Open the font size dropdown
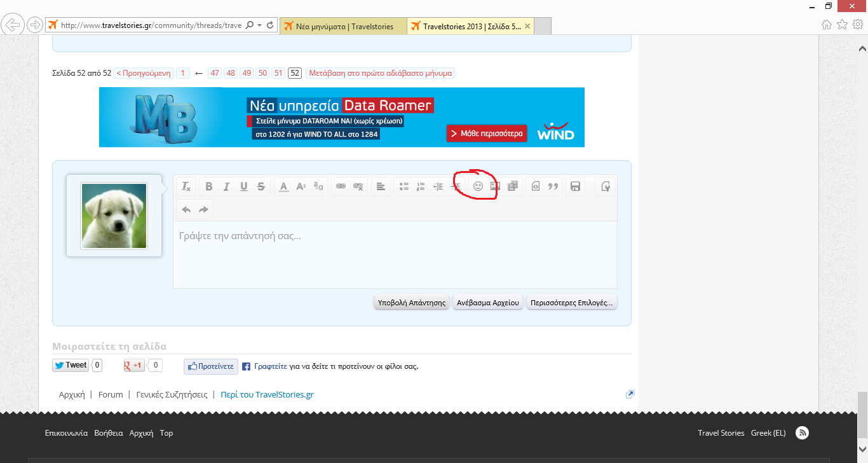 (301, 186)
